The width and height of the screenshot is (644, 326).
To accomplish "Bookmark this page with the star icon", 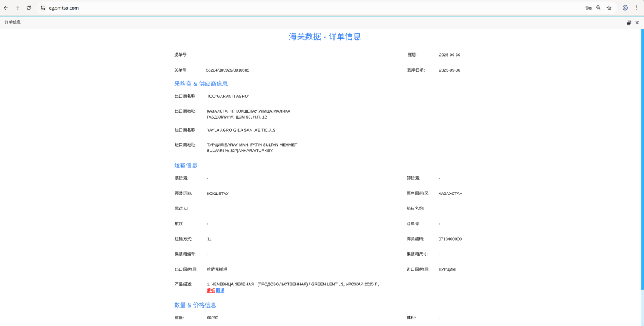I will (x=609, y=8).
